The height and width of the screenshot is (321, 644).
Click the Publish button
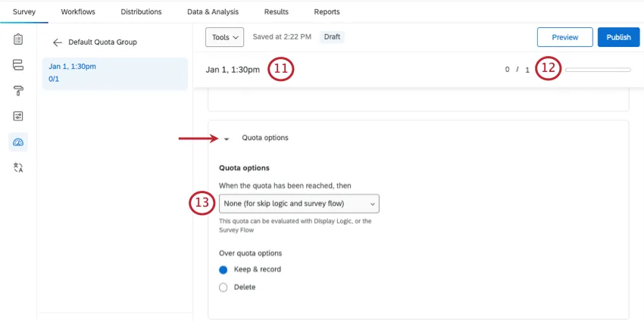[618, 37]
